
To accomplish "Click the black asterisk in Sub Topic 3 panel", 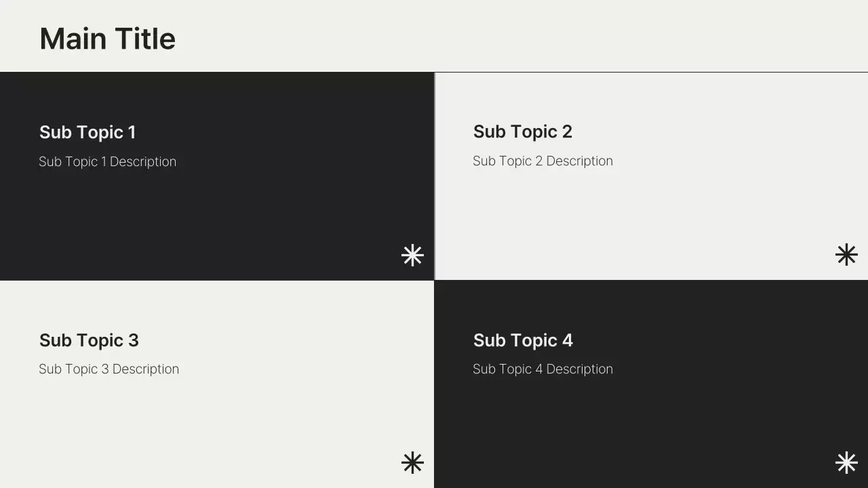I will tap(412, 463).
